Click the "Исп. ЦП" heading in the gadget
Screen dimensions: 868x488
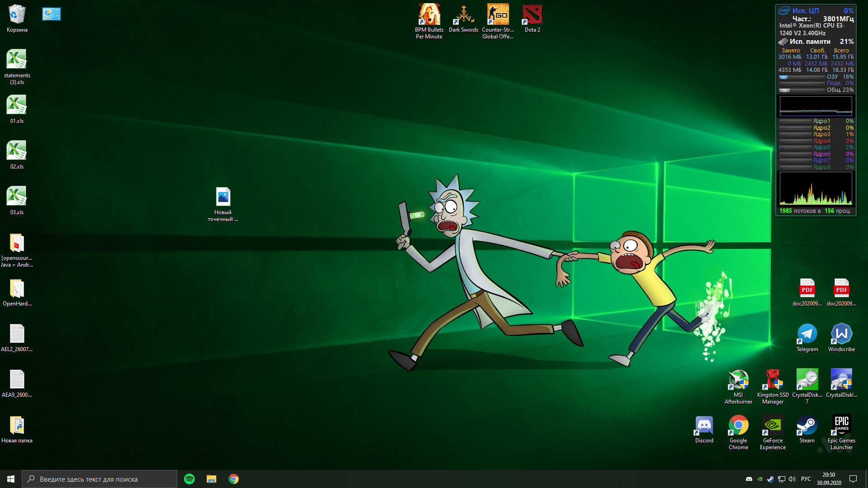coord(806,10)
